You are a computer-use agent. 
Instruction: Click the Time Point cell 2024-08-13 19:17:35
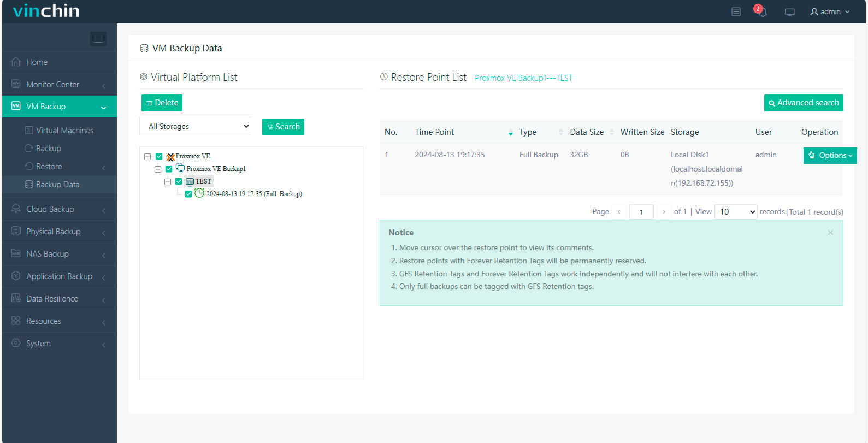click(450, 155)
